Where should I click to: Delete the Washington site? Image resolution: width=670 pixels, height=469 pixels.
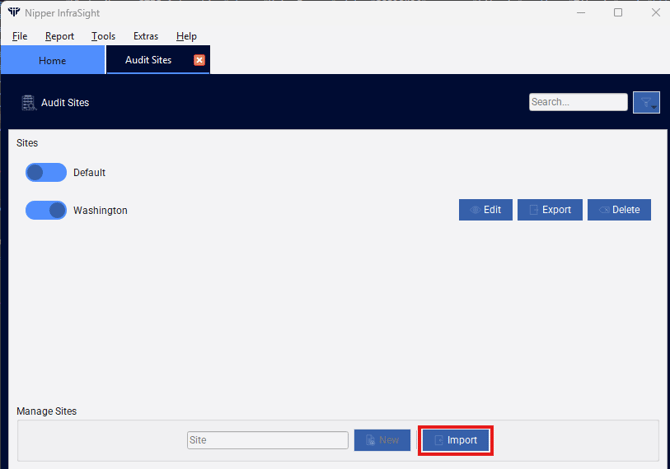(619, 210)
